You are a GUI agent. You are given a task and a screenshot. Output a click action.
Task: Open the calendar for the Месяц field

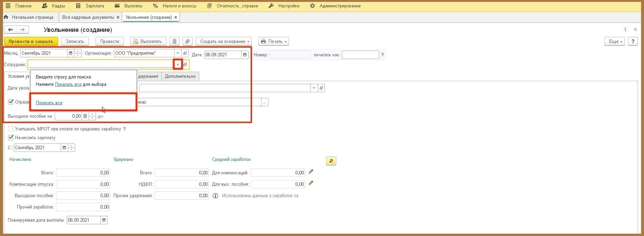click(x=70, y=53)
